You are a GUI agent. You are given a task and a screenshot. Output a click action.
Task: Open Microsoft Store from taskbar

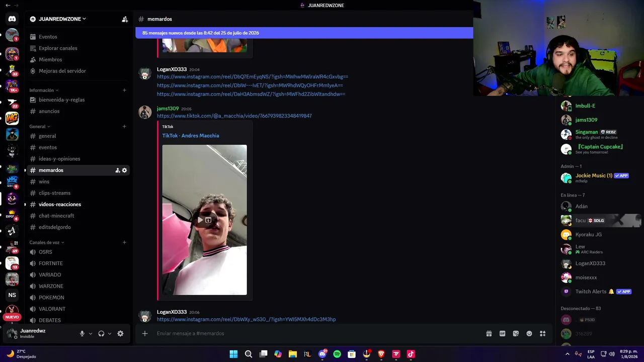pos(352,354)
